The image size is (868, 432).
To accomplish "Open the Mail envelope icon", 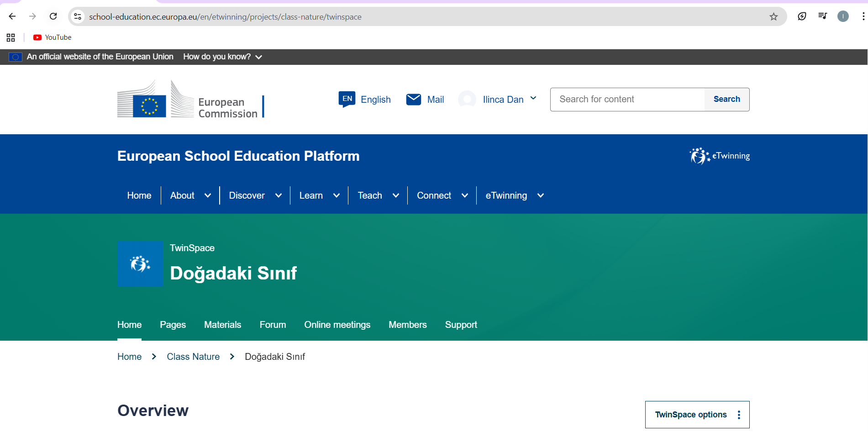I will 413,100.
